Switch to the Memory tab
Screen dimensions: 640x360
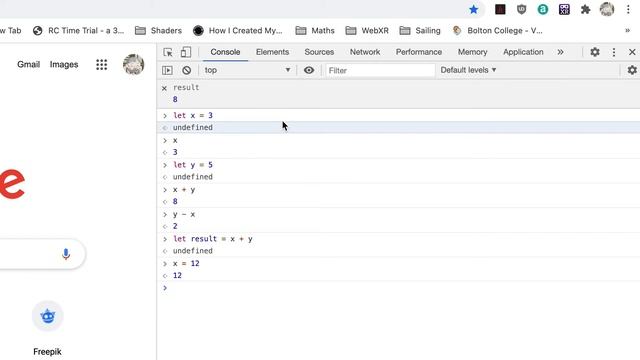[x=472, y=52]
